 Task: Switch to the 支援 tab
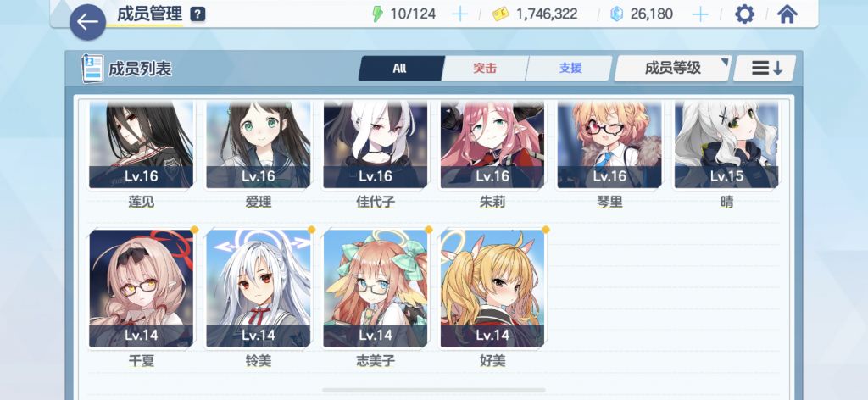point(570,69)
